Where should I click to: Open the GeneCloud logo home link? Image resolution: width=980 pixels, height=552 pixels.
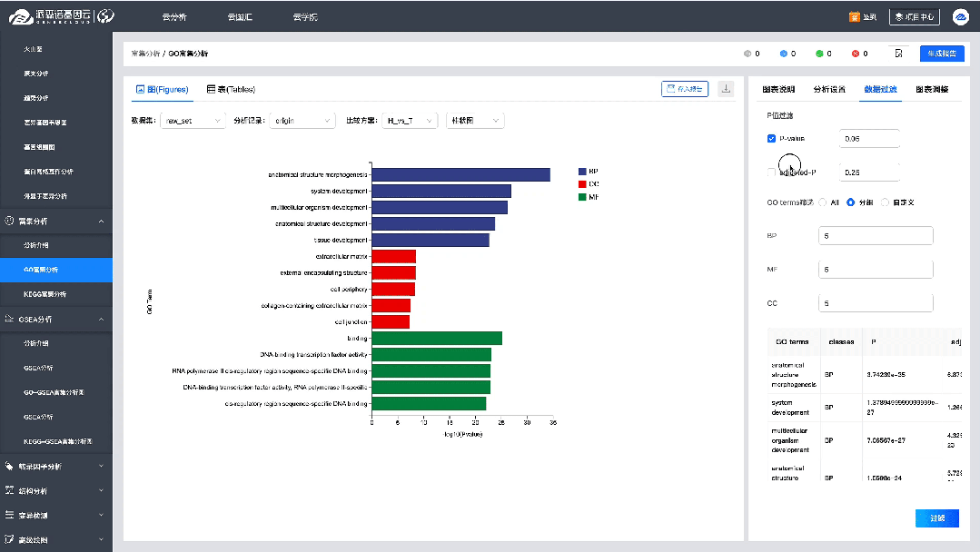(x=61, y=16)
